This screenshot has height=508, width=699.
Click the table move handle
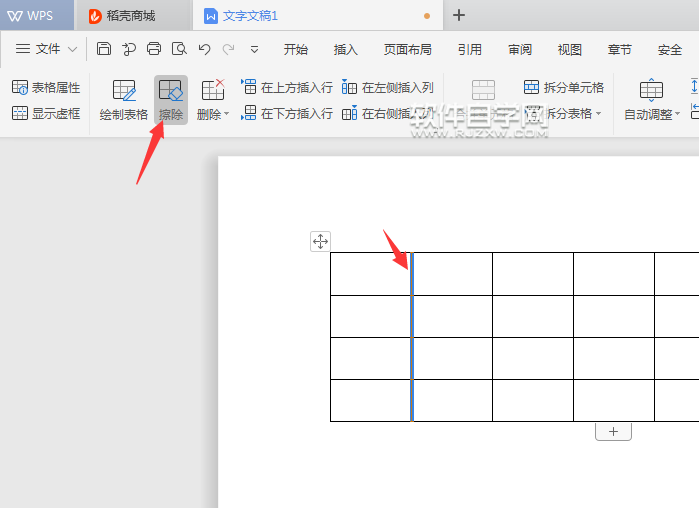click(320, 241)
